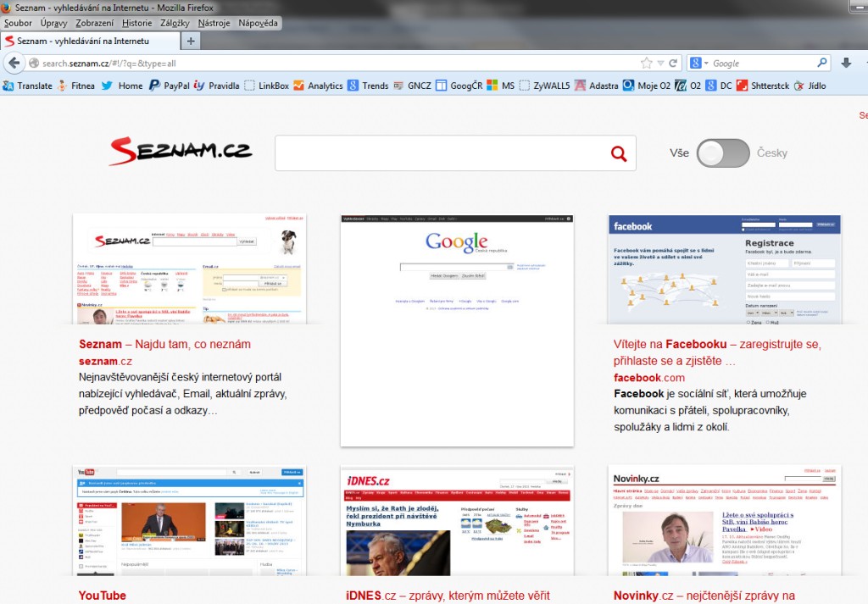Click the red Seznam search magnifier
Viewport: 868px width, 604px height.
point(618,153)
